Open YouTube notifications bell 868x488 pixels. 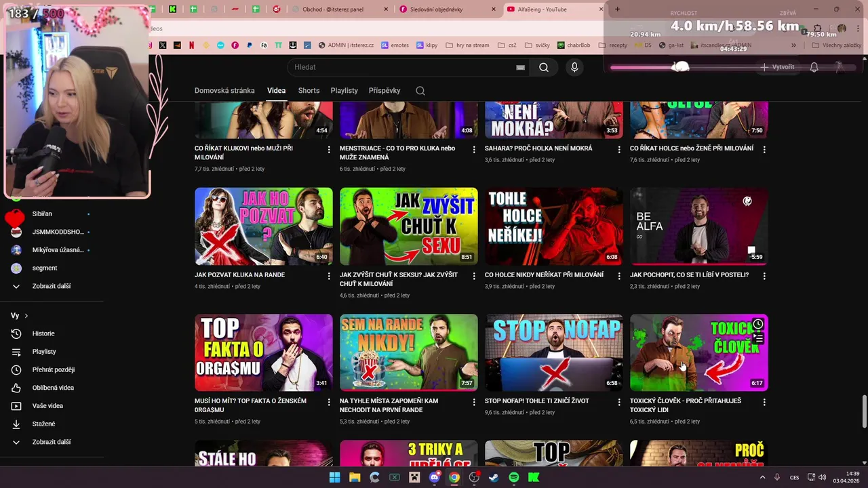click(814, 67)
